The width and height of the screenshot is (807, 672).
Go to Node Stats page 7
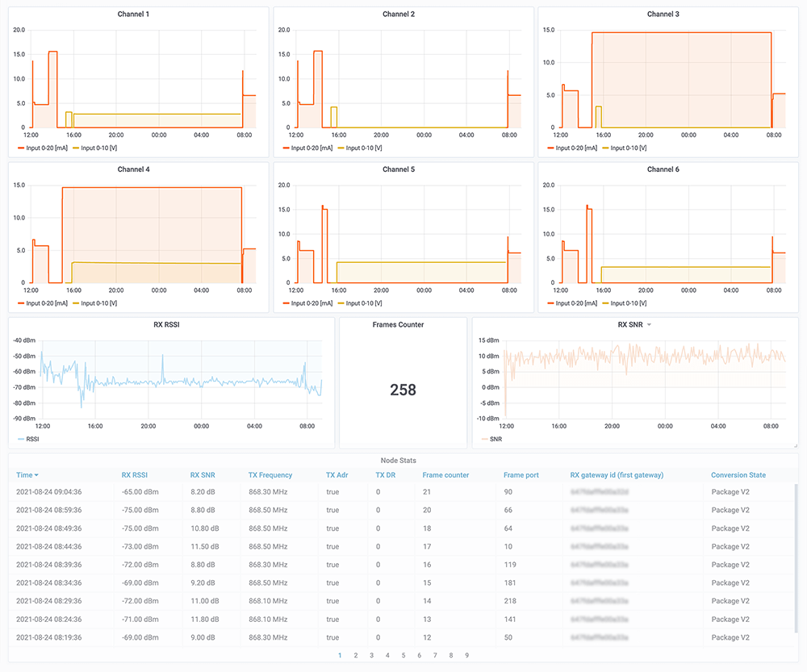pos(436,656)
